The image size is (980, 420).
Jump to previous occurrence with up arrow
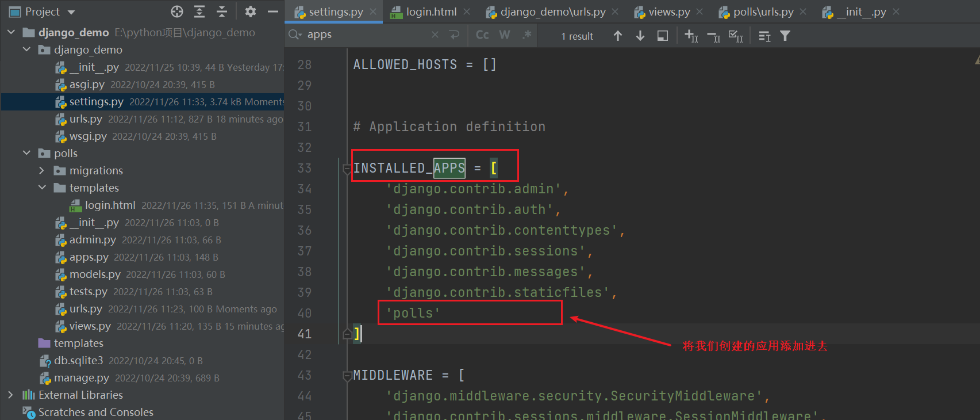pos(618,36)
